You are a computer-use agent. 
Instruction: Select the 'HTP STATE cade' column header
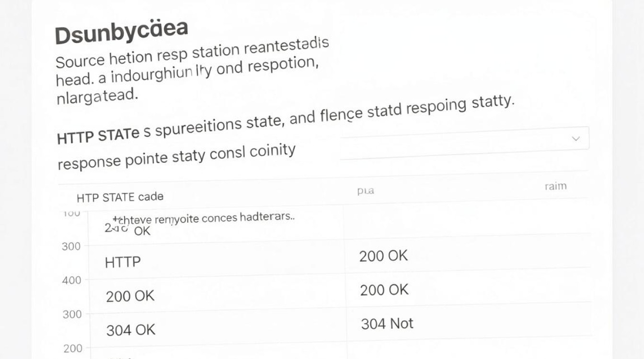pyautogui.click(x=120, y=197)
